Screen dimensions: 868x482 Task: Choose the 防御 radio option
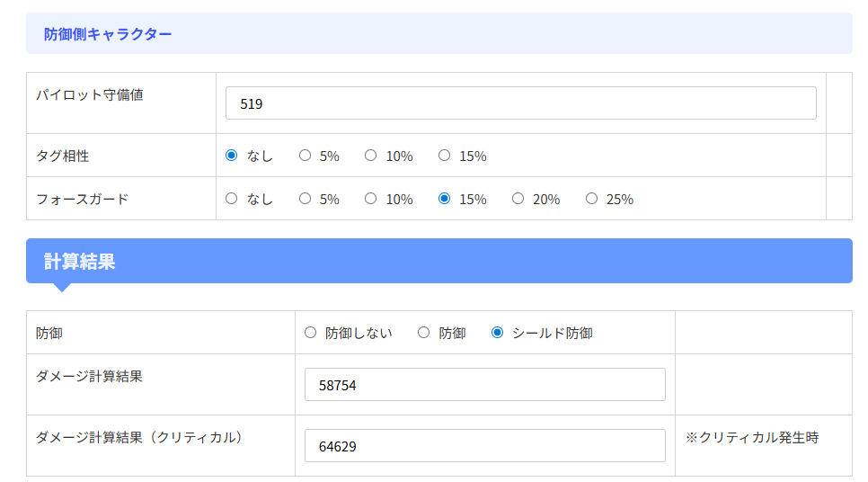423,333
